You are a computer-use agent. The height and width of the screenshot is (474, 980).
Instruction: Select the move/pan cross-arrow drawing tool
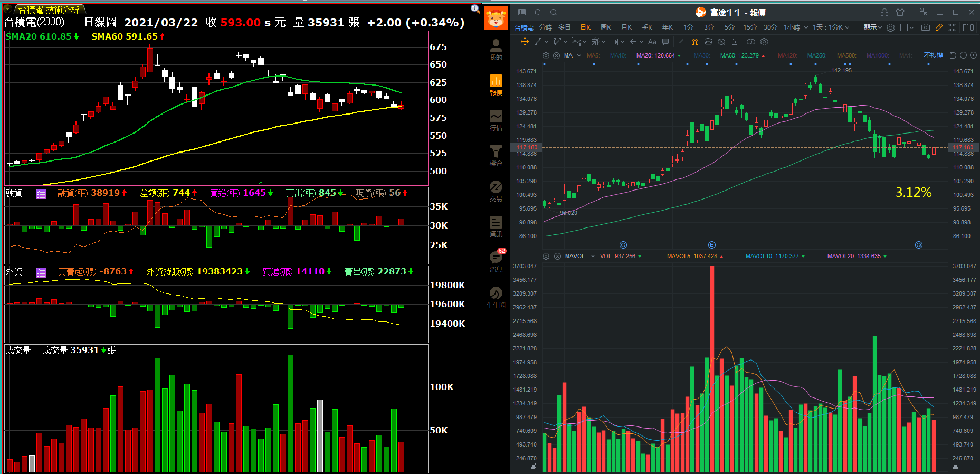525,42
